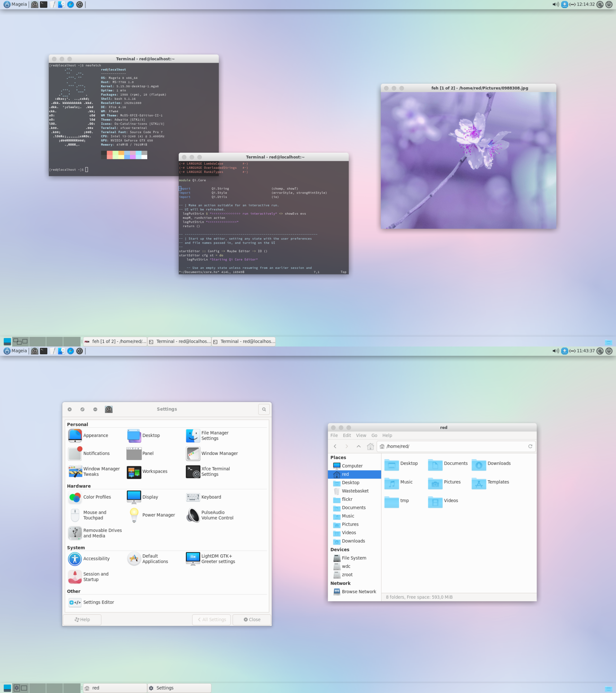Image resolution: width=616 pixels, height=693 pixels.
Task: Select Computer in Places sidebar
Action: (354, 466)
